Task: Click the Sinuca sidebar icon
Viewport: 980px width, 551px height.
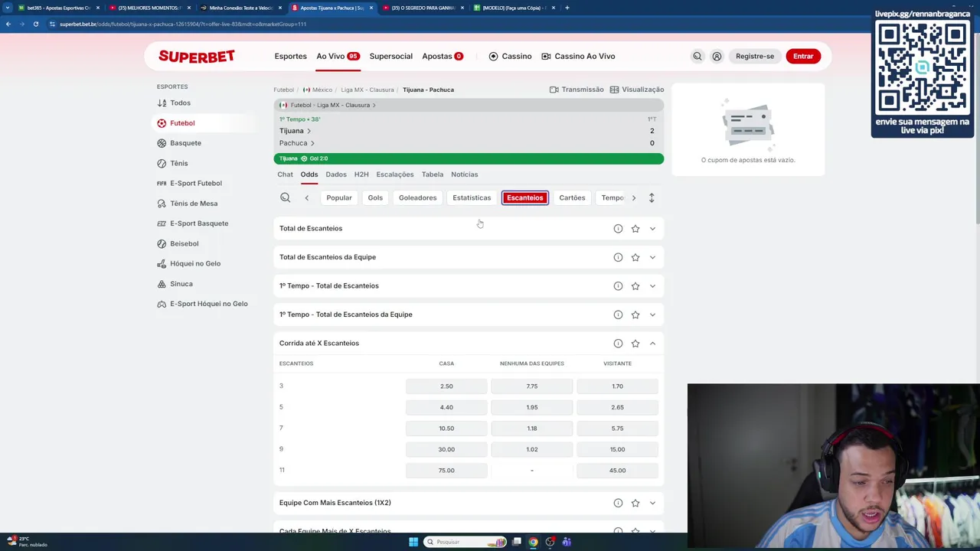Action: coord(162,284)
